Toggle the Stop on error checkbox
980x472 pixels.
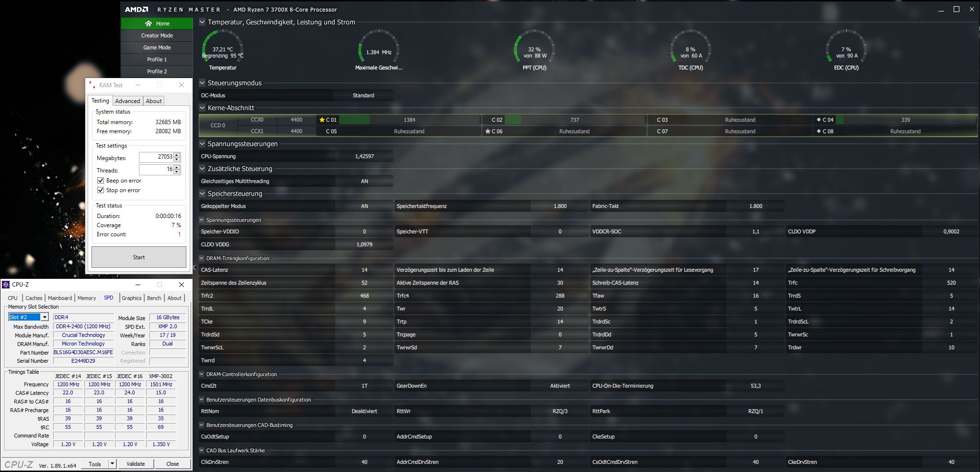pos(101,190)
